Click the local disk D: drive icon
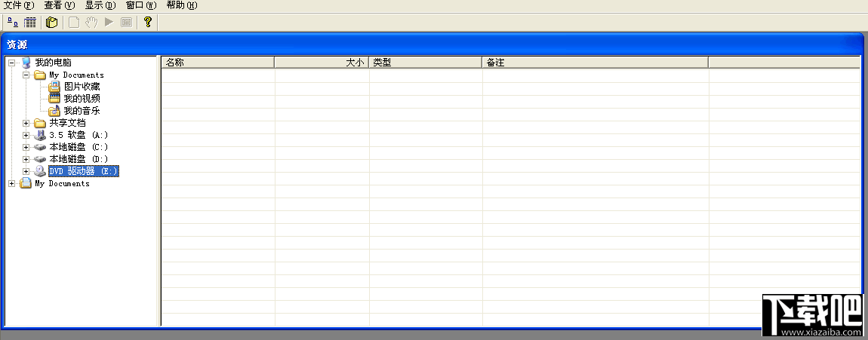Viewport: 868px width, 340px height. [x=40, y=159]
